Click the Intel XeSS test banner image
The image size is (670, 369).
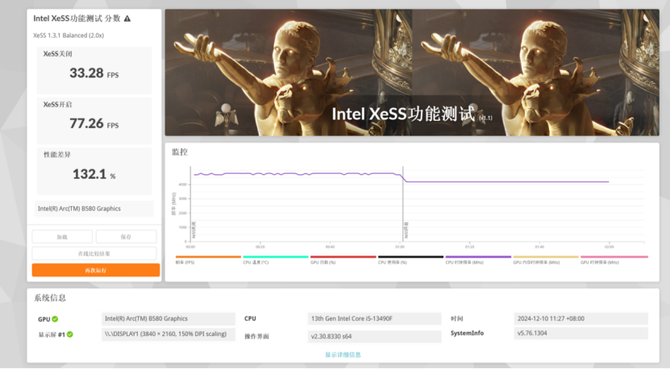412,73
